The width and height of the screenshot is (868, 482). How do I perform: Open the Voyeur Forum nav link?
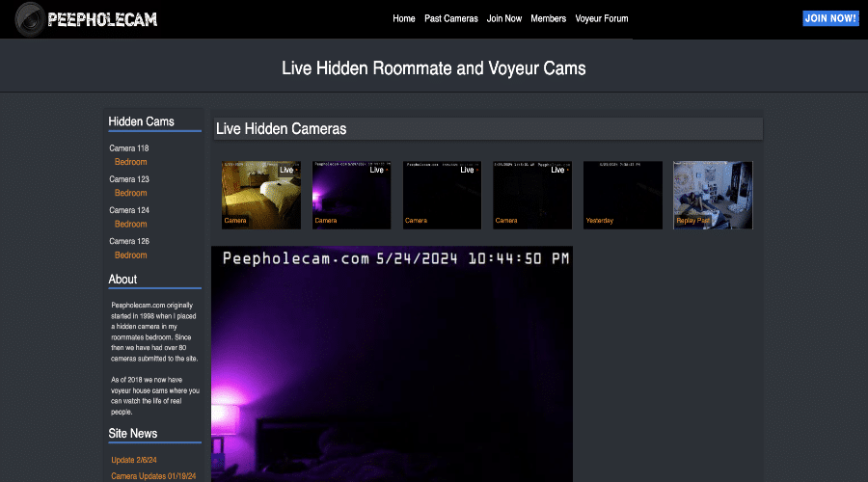(601, 19)
